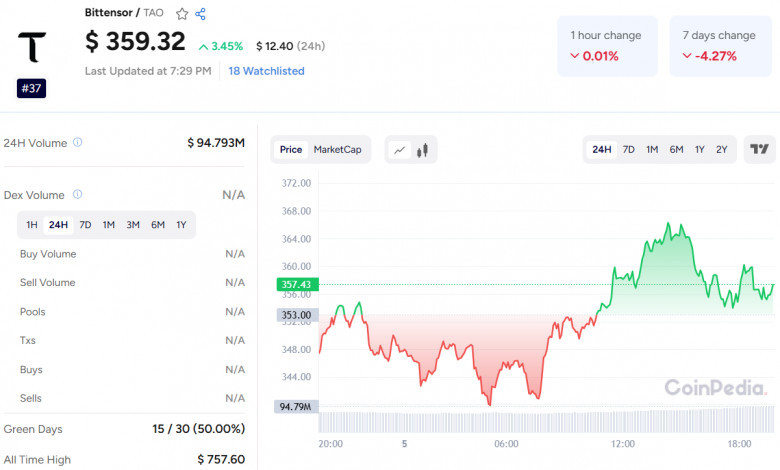Click the $ 359.32 price value
The image size is (780, 470).
pos(135,41)
